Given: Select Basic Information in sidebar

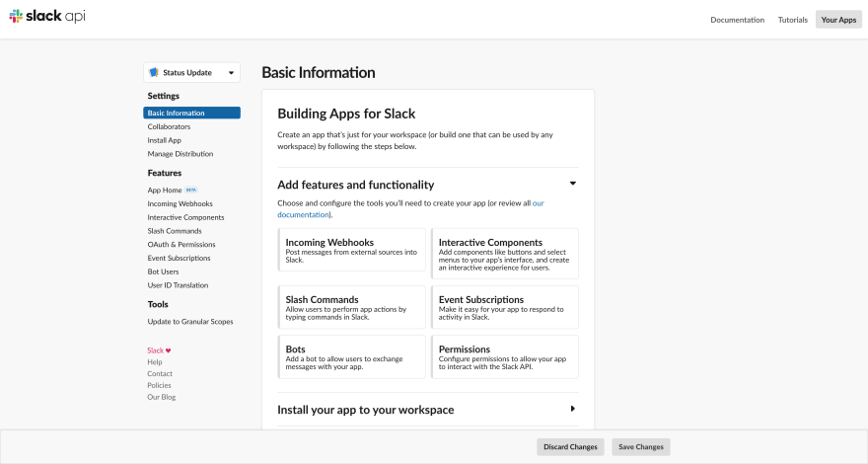Looking at the screenshot, I should pyautogui.click(x=191, y=114).
